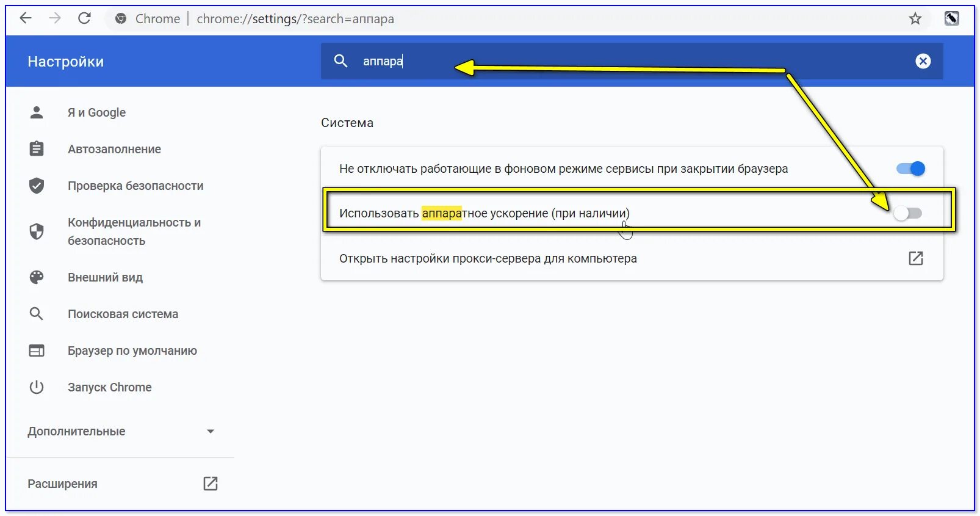
Task: Open the extension icon in toolbar
Action: [x=951, y=18]
